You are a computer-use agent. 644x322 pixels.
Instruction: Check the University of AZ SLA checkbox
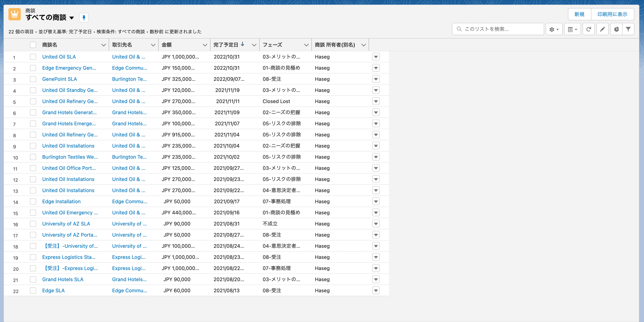[33, 224]
